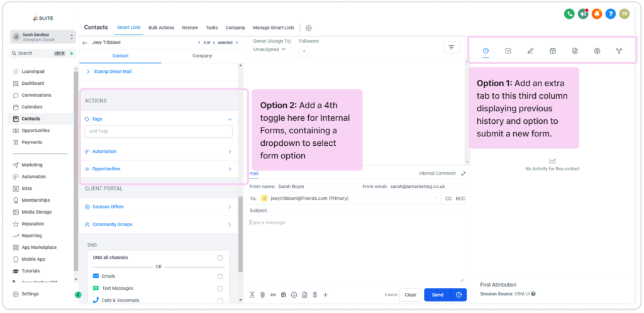The image size is (644, 313).
Task: Open the Activity history tab icon
Action: [x=486, y=51]
